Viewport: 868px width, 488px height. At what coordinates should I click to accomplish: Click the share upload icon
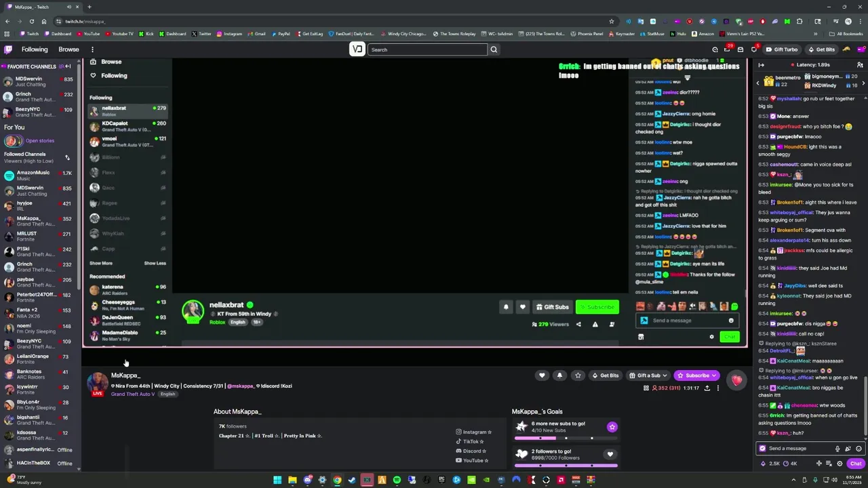pyautogui.click(x=707, y=388)
